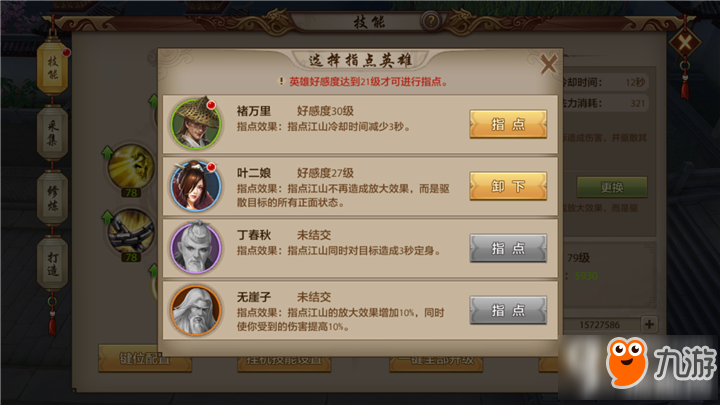Image resolution: width=720 pixels, height=405 pixels.
Task: Click the plus icon beside 15727586
Action: [x=649, y=324]
